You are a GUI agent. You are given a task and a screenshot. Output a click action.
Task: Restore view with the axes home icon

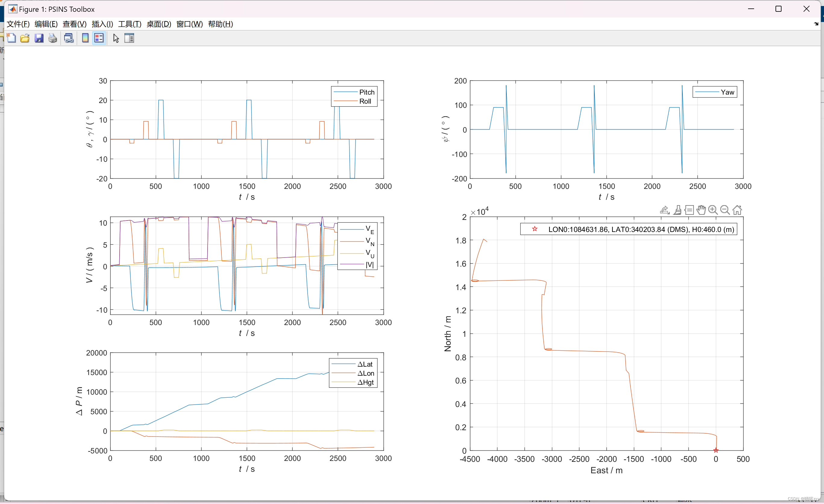(737, 210)
